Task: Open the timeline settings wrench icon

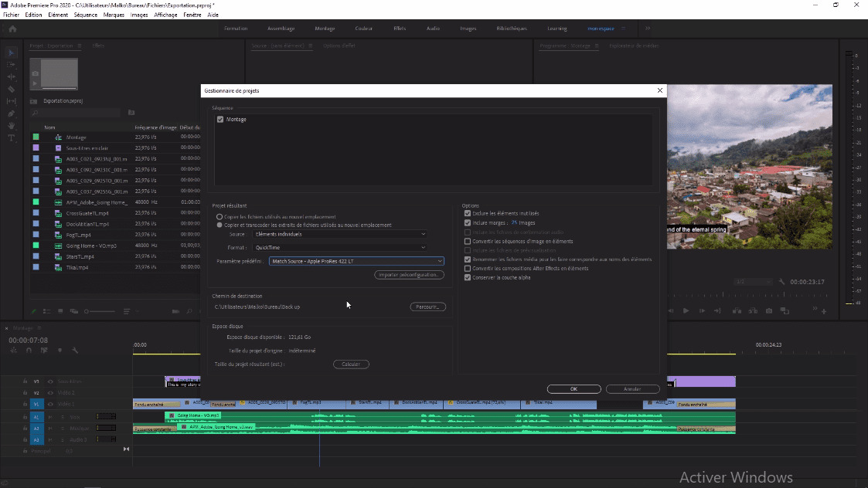Action: [75, 351]
